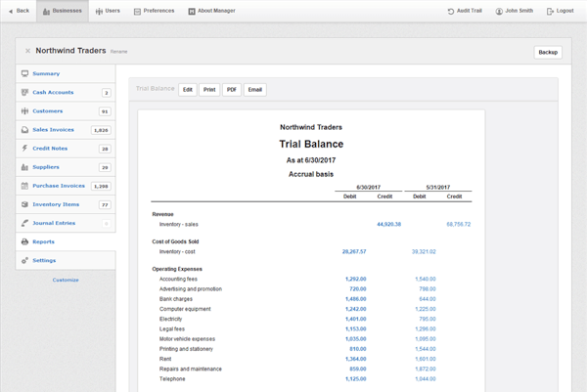Open the Inventory - sales credit 44,920.38 amount

388,224
